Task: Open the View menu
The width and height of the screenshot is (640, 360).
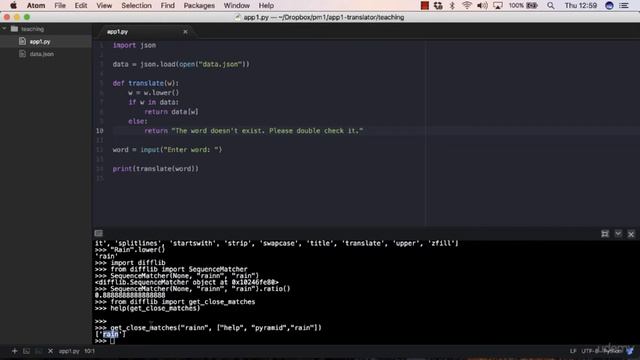Action: click(104, 5)
